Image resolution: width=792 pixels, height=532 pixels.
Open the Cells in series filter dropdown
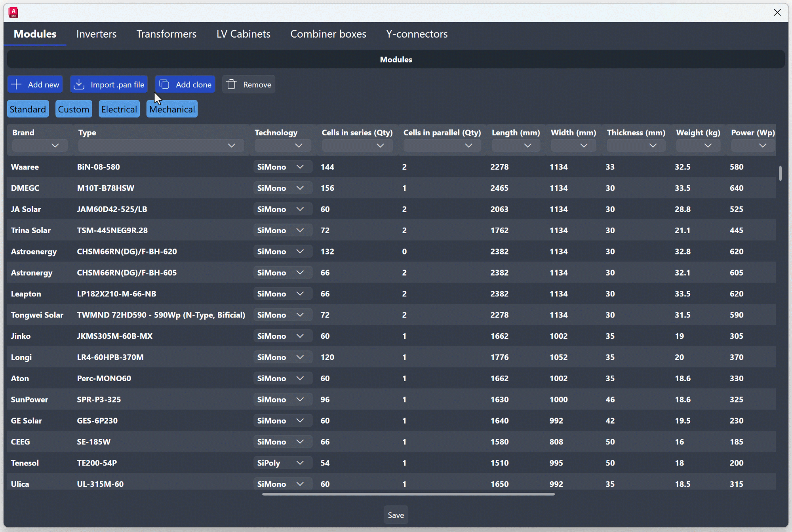(357, 146)
